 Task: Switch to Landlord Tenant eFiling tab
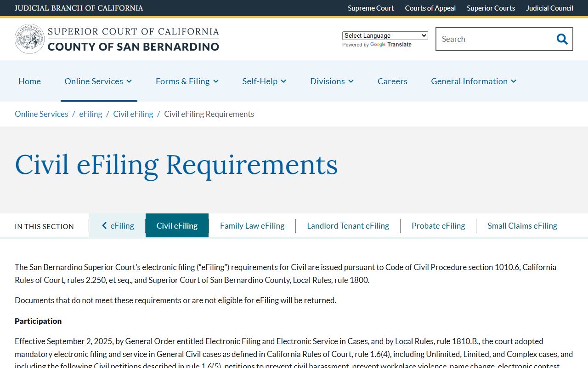click(x=348, y=225)
